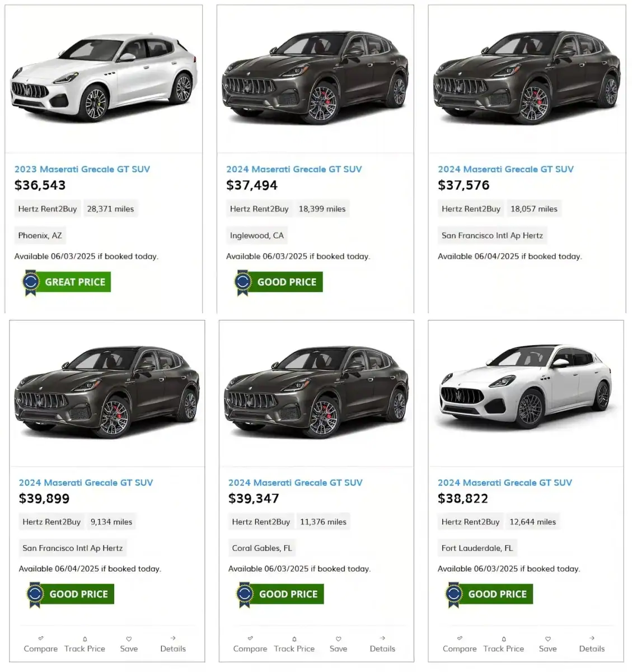Click the white 2023 Grecale photo

(x=104, y=78)
